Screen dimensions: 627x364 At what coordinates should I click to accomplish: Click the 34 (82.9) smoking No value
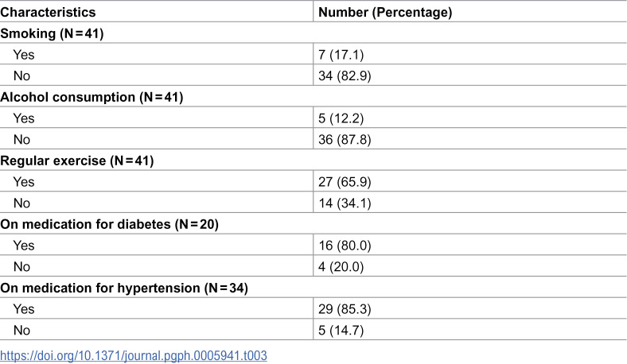coord(345,76)
